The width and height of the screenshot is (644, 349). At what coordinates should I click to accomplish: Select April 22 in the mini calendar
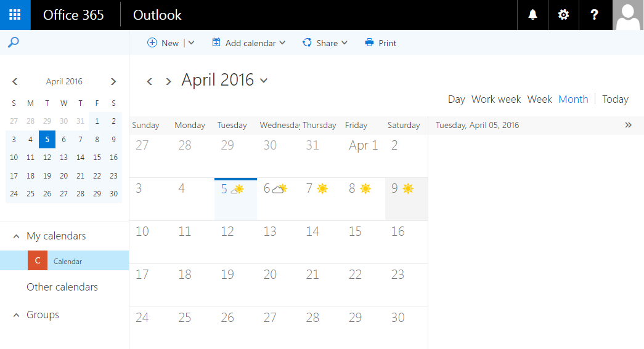[97, 175]
